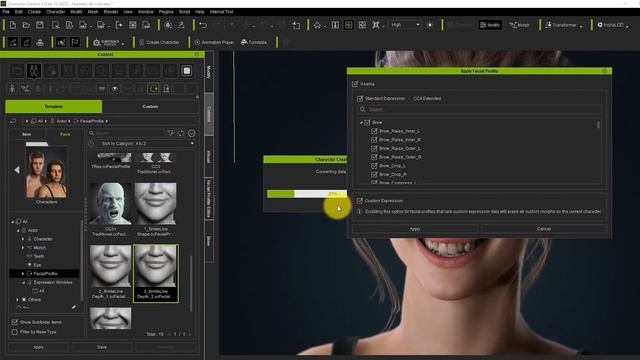Click the flag icon in second toolbar

pyautogui.click(x=75, y=42)
